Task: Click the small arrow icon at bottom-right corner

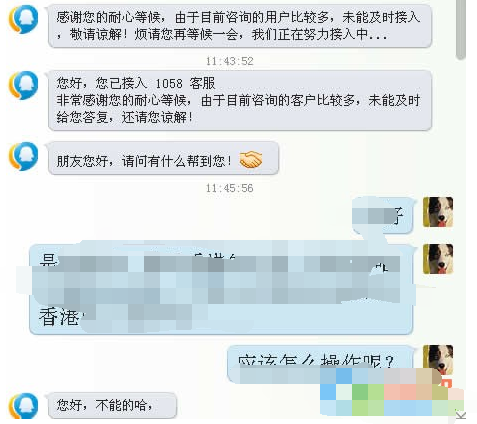Action: pyautogui.click(x=461, y=415)
